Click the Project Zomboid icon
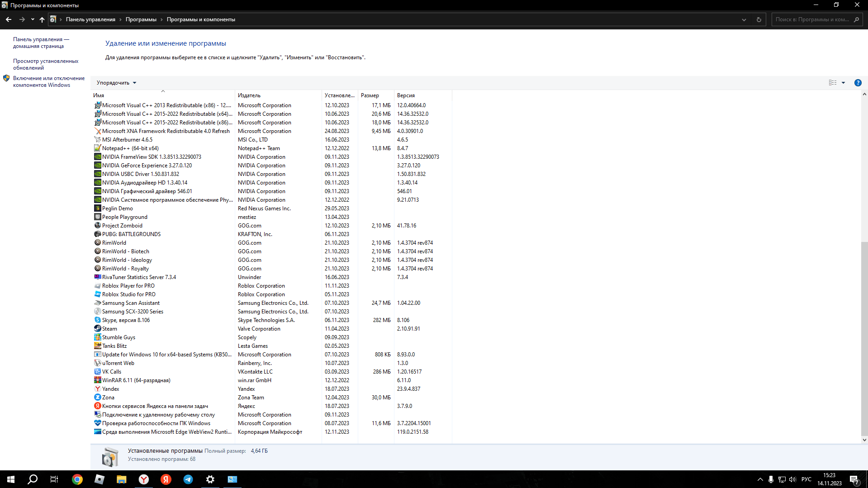This screenshot has width=868, height=488. (x=97, y=226)
